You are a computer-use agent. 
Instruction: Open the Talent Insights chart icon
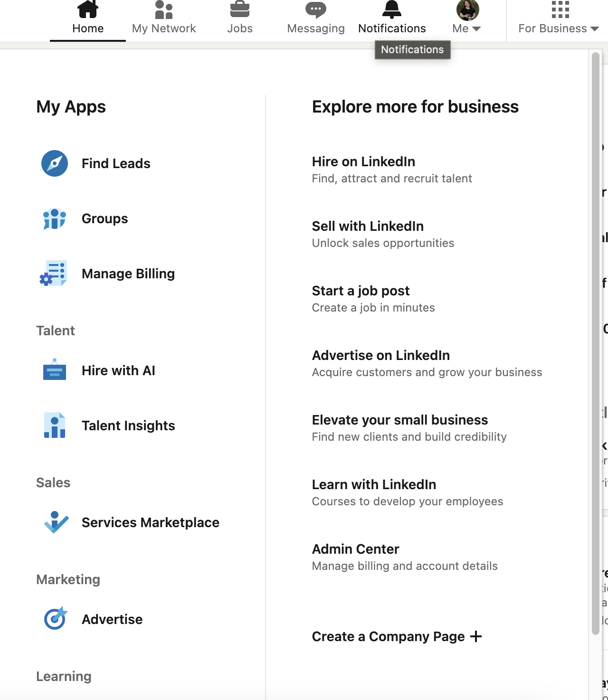55,425
